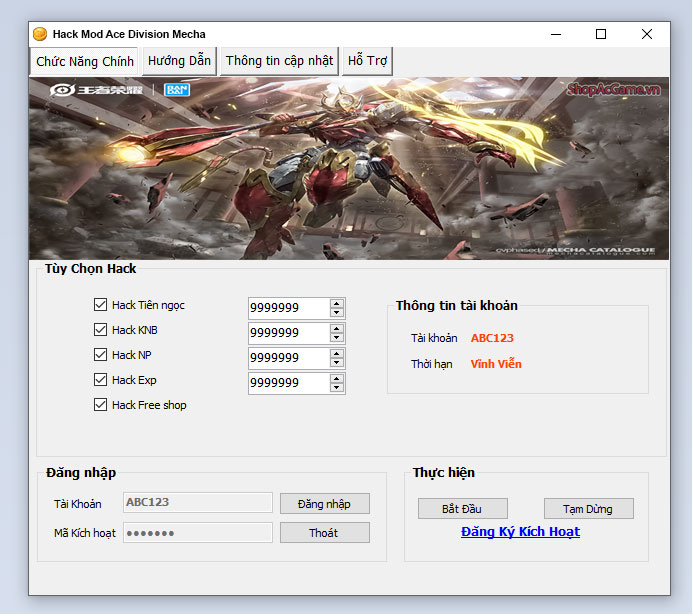Open the Hướng Dẫn tab
This screenshot has width=693, height=616.
point(179,61)
